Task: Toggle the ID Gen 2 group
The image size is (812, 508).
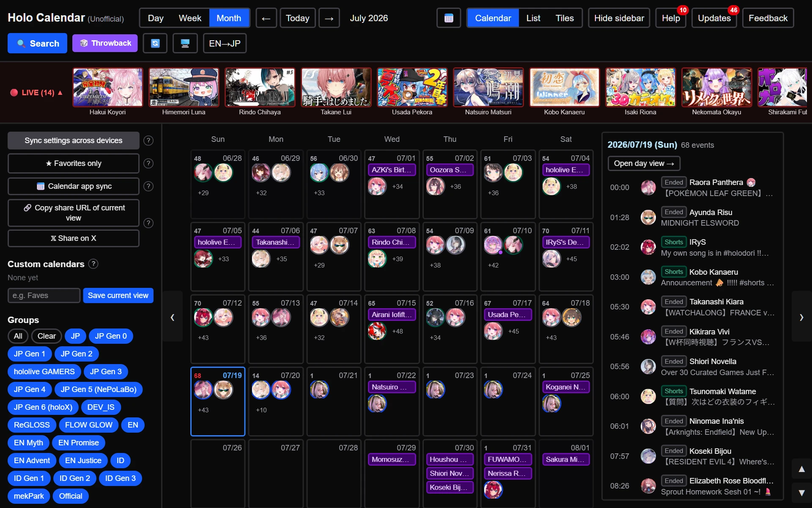Action: (x=75, y=478)
